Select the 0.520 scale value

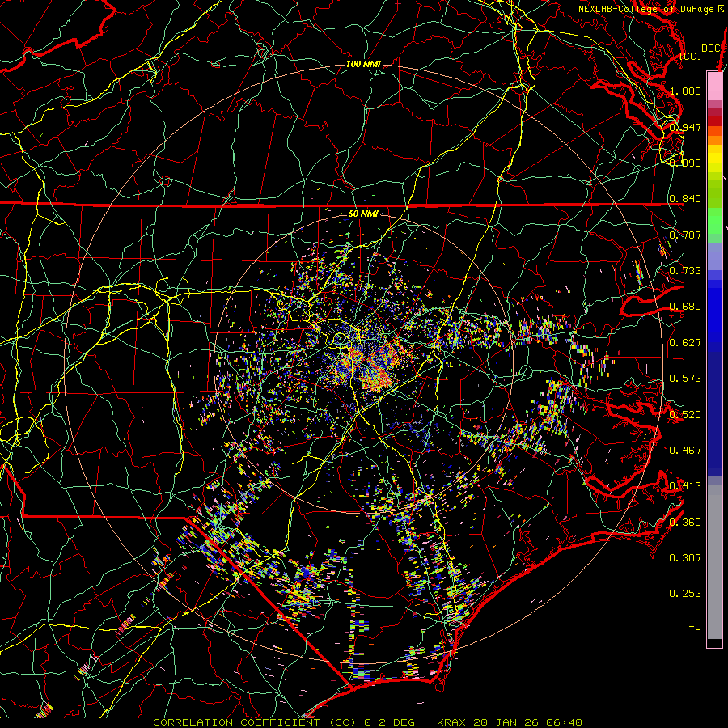coord(685,415)
